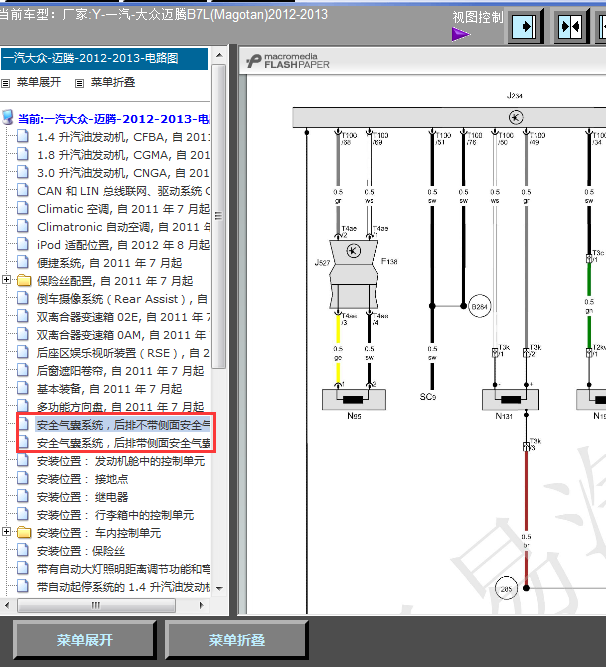Click the computer icon beside 当前:一汽大众-迈腾
This screenshot has height=667, width=606.
pyautogui.click(x=8, y=117)
